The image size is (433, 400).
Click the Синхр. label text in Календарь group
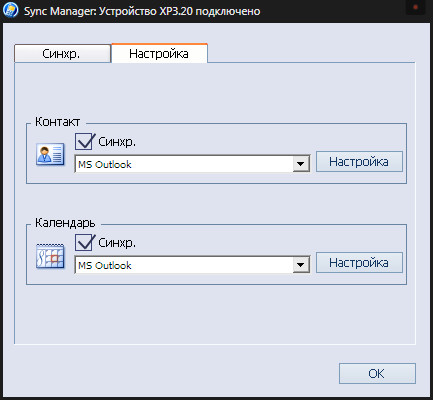[x=117, y=243]
